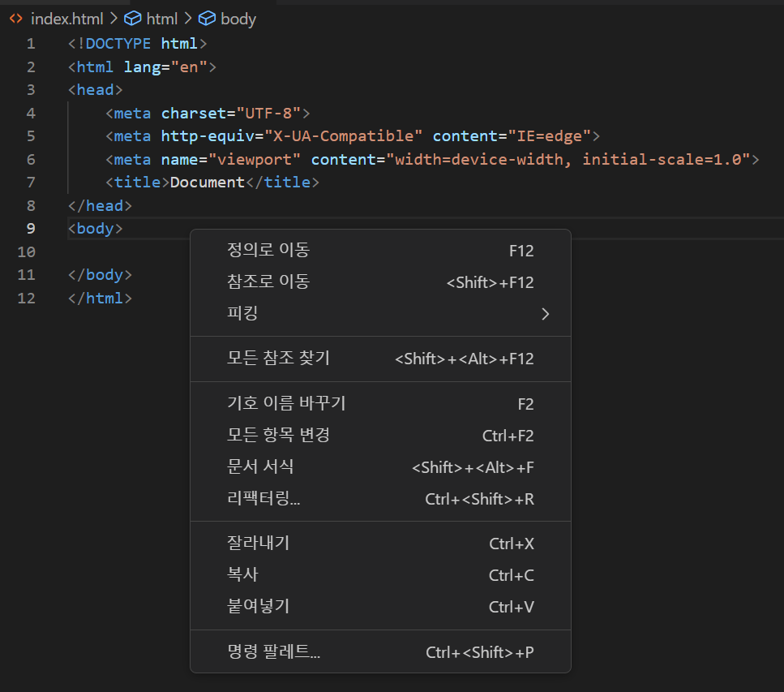Open the '피킹' menu entry
This screenshot has height=692, width=784.
tap(380, 314)
